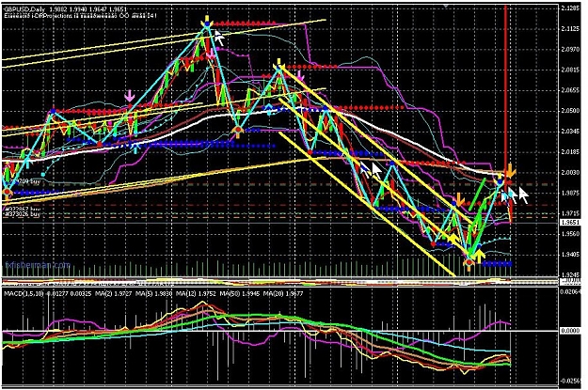The width and height of the screenshot is (588, 390).
Task: Click the 2.0815 price axis label
Action: coord(571,70)
